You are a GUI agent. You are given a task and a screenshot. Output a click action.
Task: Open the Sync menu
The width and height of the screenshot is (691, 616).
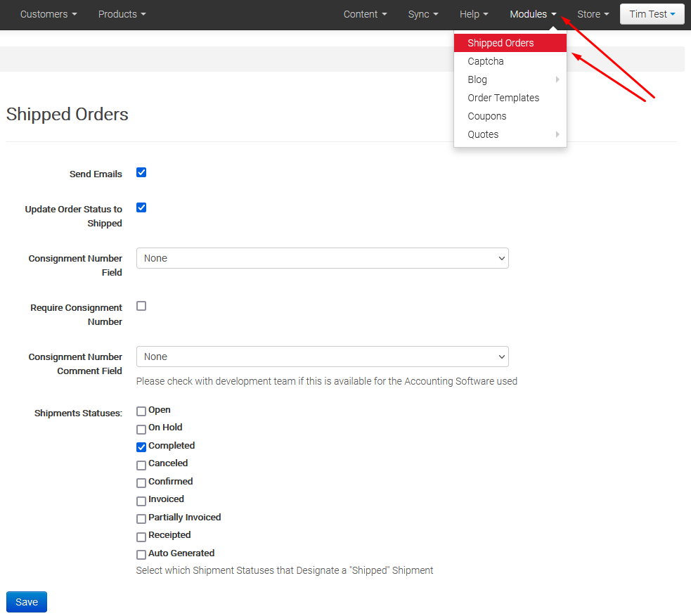click(x=422, y=14)
